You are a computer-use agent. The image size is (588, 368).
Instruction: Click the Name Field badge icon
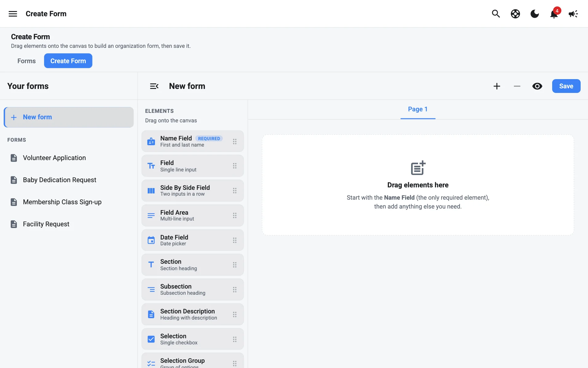[151, 141]
